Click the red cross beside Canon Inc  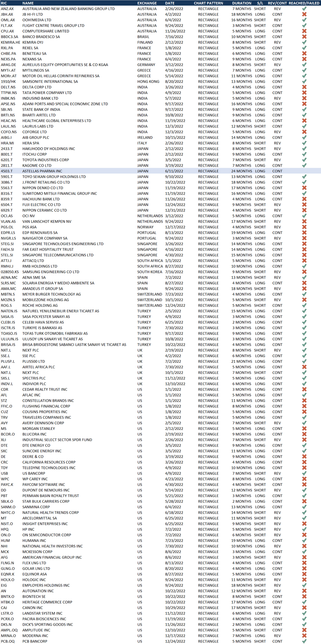coord(304,608)
